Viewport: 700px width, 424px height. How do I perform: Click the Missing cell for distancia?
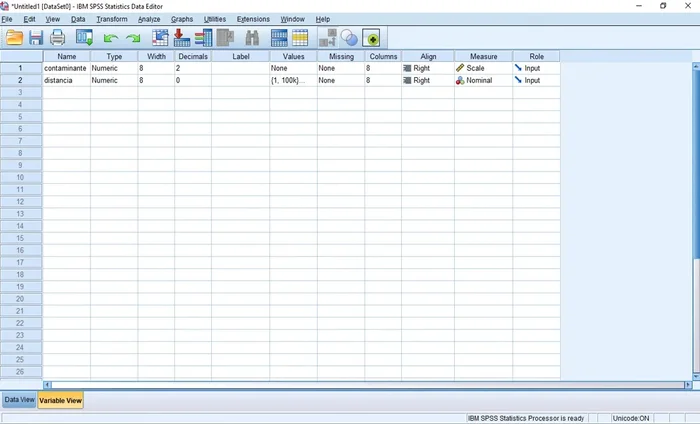[341, 80]
